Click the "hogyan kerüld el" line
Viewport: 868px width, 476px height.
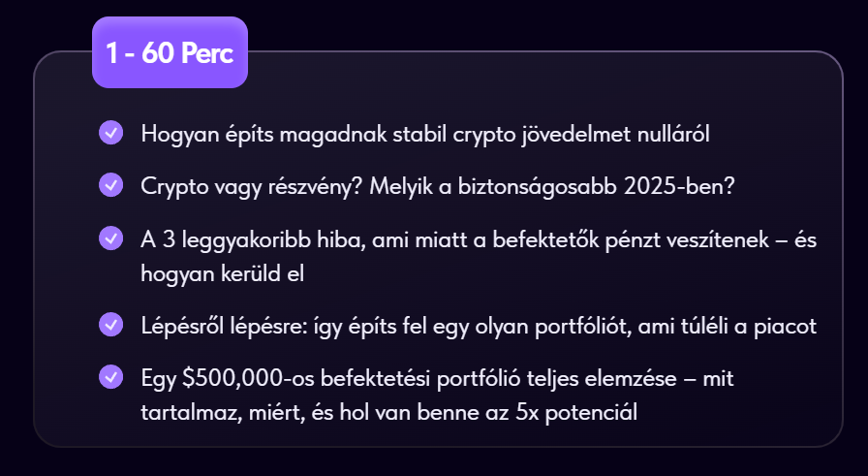(223, 273)
